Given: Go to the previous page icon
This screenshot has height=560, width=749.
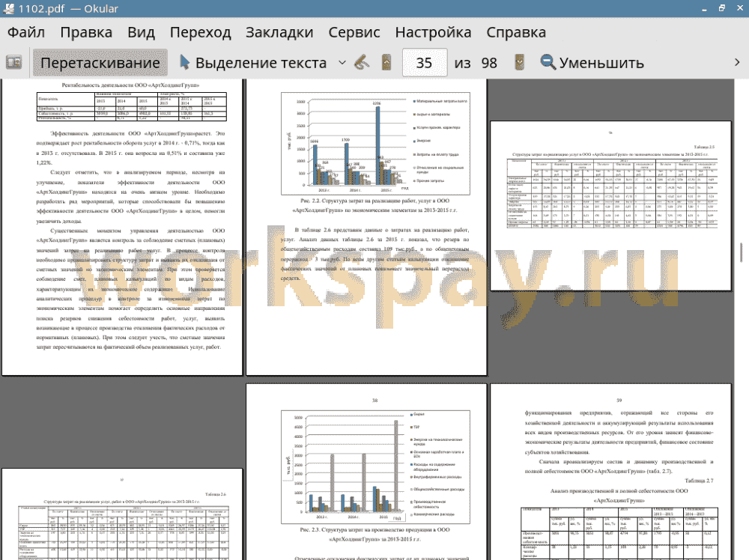Looking at the screenshot, I should [386, 63].
